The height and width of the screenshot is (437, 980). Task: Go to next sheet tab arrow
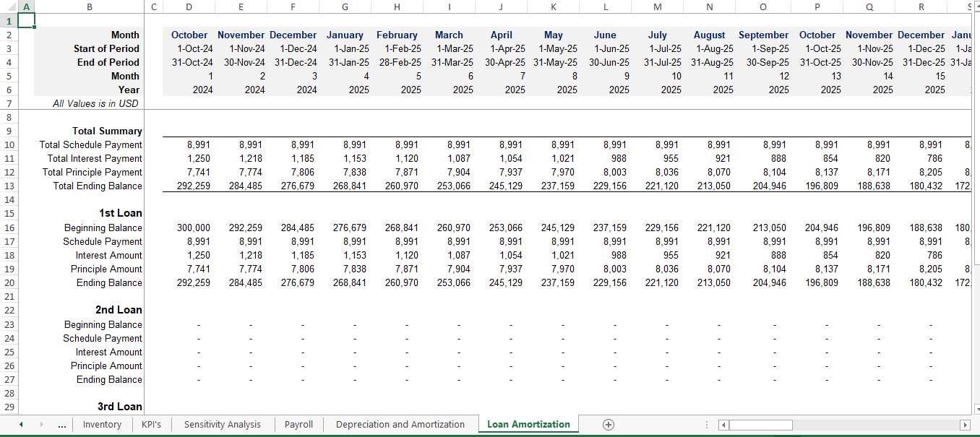pos(41,425)
